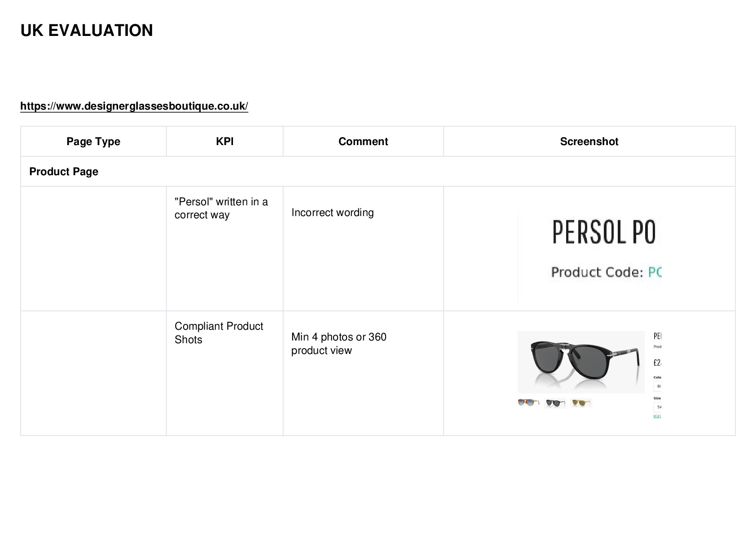The image size is (756, 535).
Task: Select the UK EVALUATION heading
Action: pos(87,31)
